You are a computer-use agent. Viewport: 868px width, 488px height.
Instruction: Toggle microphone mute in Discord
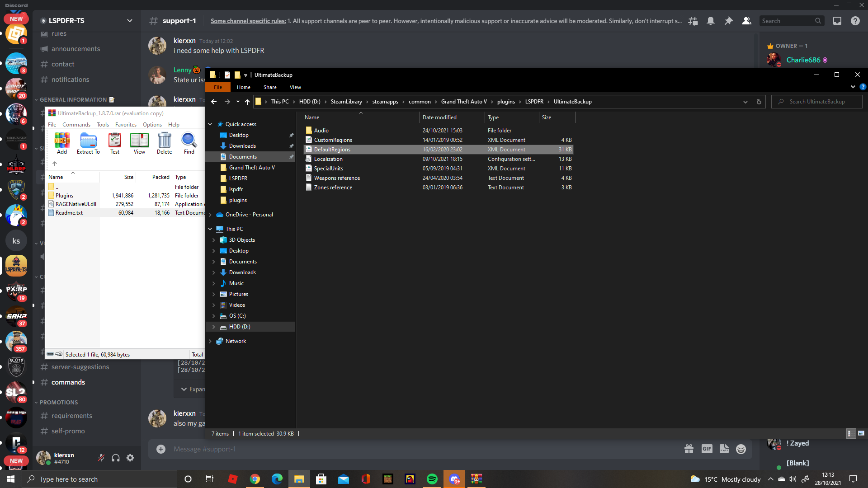click(101, 458)
